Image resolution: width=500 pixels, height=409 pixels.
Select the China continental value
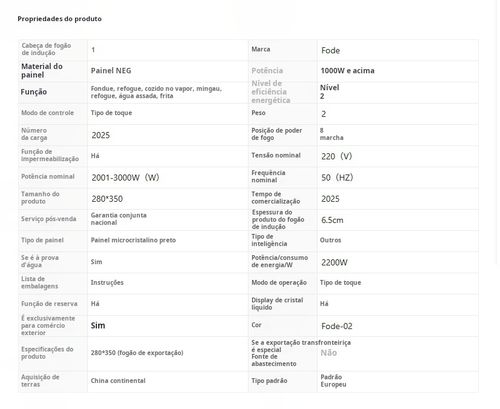(118, 381)
